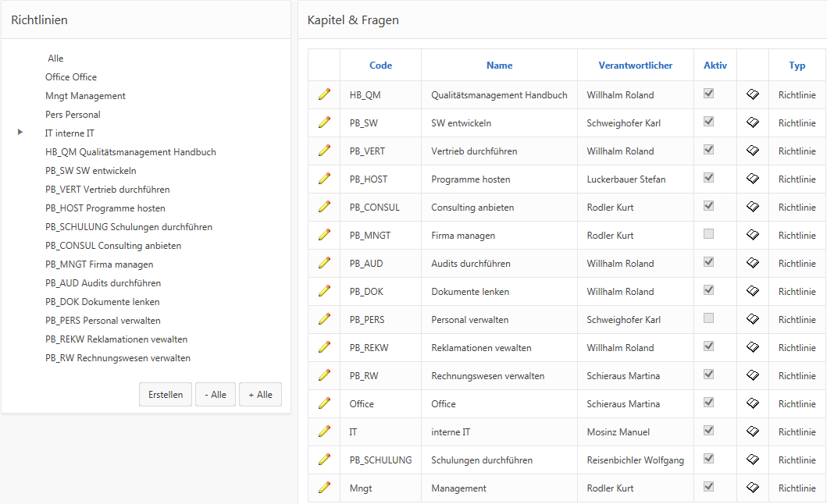This screenshot has width=827, height=504.
Task: Expand the IT interne IT tree node
Action: coord(20,133)
